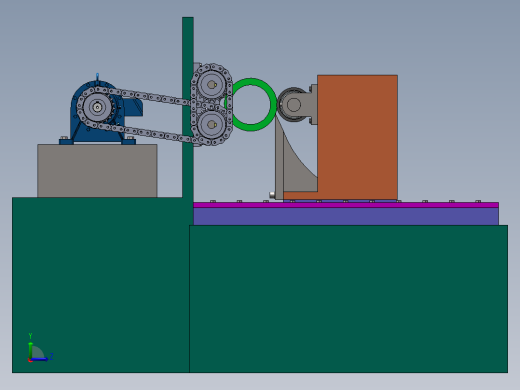Pick the small bolt at the bracket's base
Image resolution: width=520 pixels, height=390 pixels.
tap(272, 194)
